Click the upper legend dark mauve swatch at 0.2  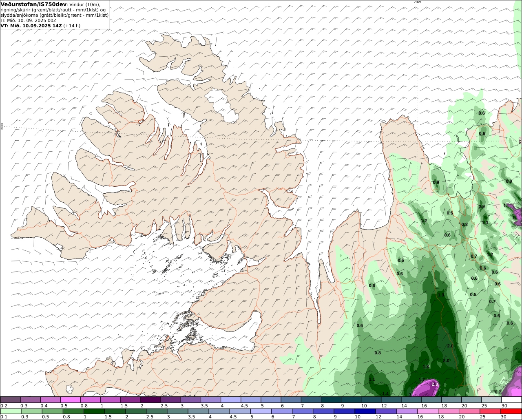tap(10, 400)
